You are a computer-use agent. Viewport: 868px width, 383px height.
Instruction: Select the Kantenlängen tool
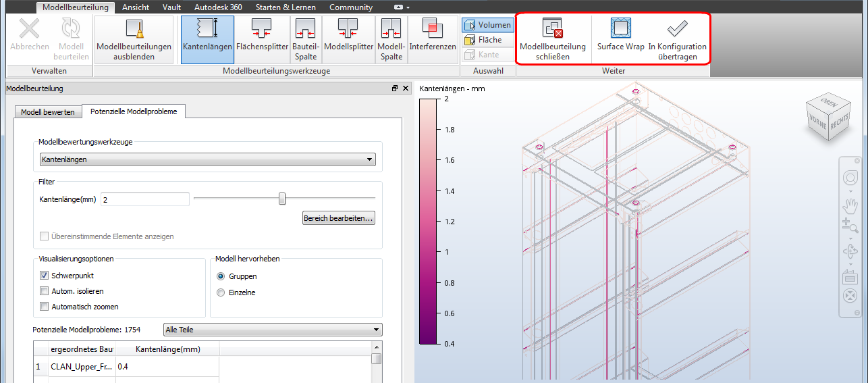click(207, 40)
